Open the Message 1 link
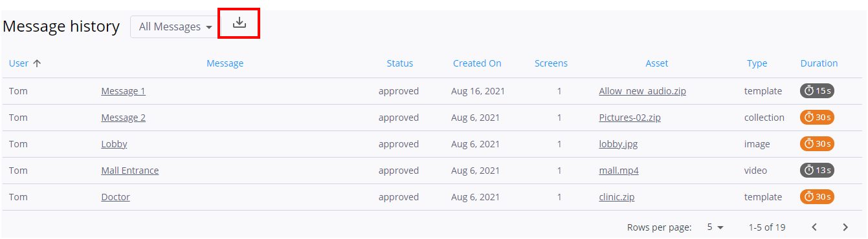Viewport: 868px width, 239px height. [x=123, y=91]
